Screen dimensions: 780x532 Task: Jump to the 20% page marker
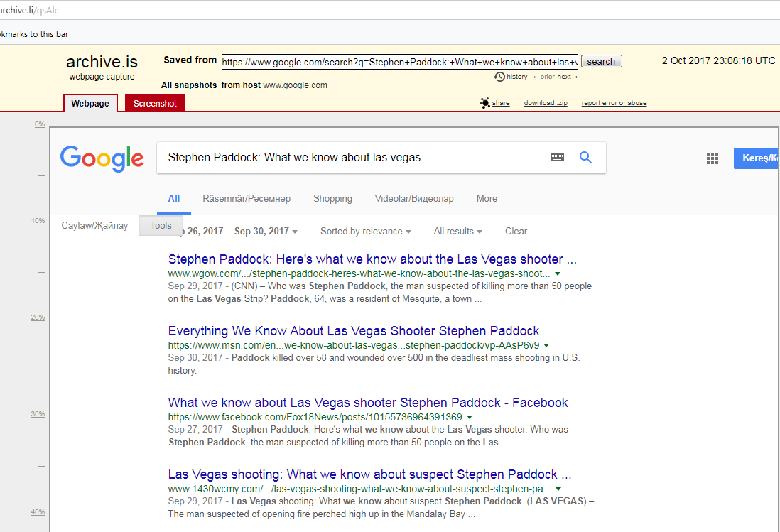pos(38,317)
